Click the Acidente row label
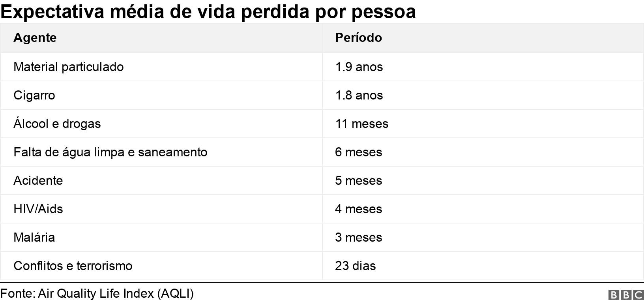Image resolution: width=644 pixels, height=304 pixels. tap(38, 180)
